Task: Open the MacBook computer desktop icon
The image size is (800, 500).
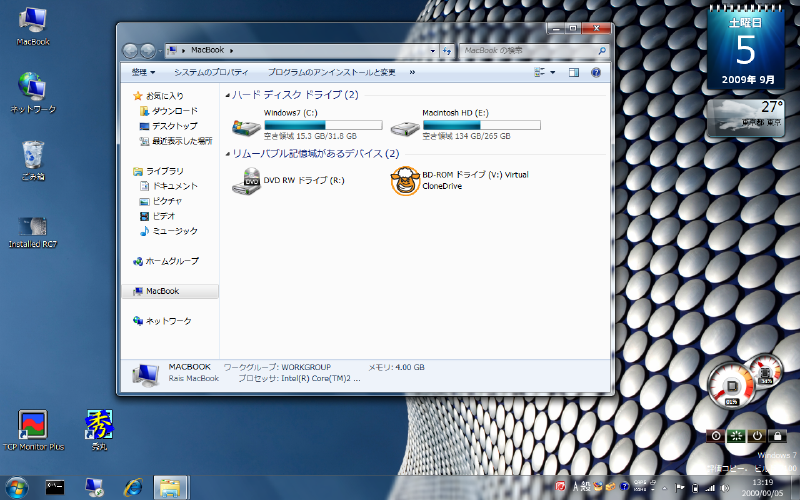Action: (33, 27)
